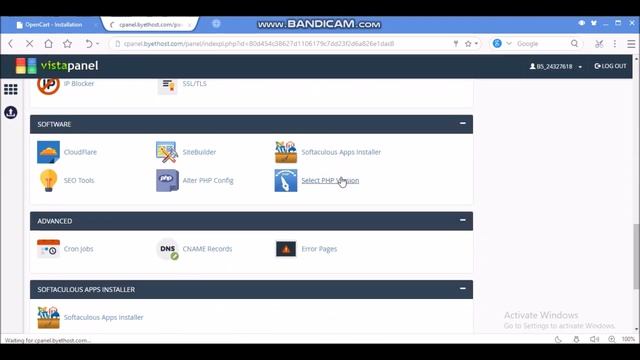Open the CloudFlare link
The height and width of the screenshot is (360, 640).
pyautogui.click(x=80, y=152)
